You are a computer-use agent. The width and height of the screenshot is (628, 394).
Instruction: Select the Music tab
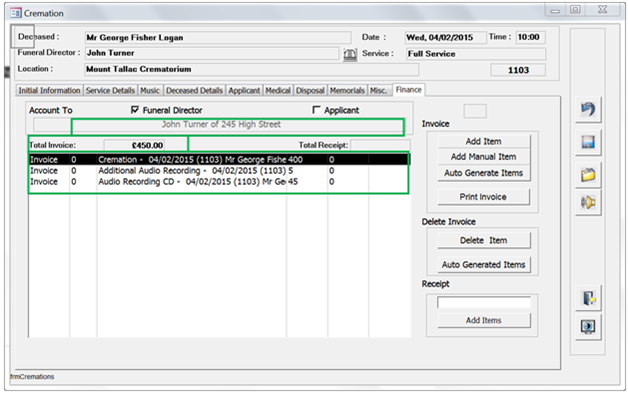[x=150, y=90]
